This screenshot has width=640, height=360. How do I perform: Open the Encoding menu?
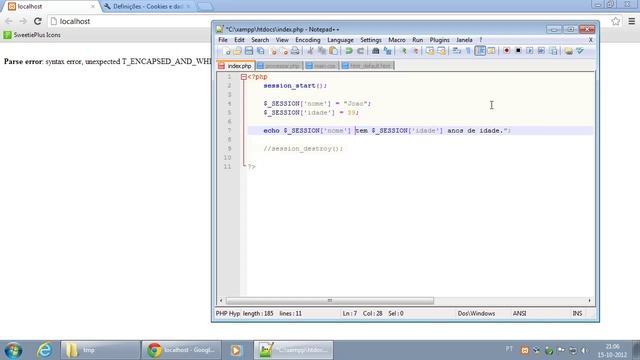[x=308, y=40]
